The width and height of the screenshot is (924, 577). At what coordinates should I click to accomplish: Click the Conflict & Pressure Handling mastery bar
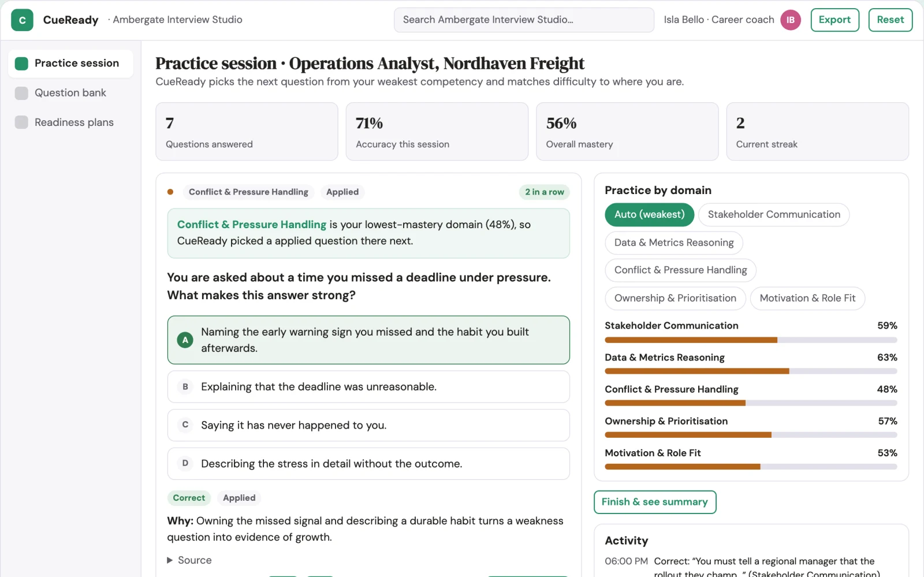(751, 403)
